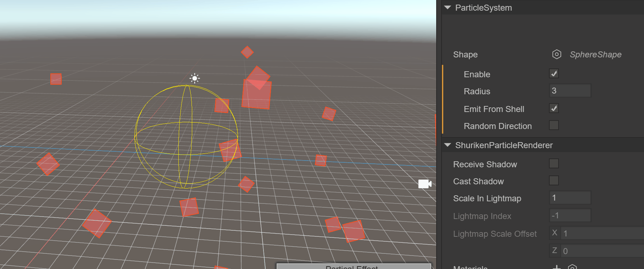Enable Receive Shadow option
The height and width of the screenshot is (269, 644).
[x=554, y=164]
